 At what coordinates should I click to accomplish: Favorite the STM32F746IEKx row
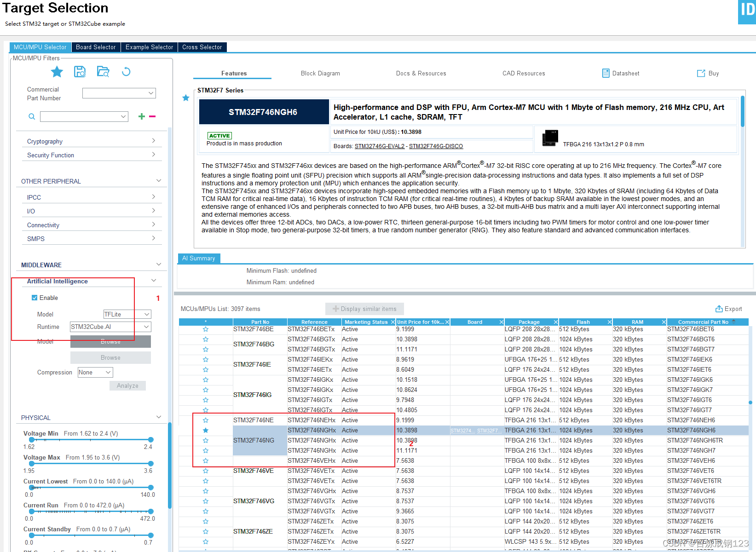pyautogui.click(x=206, y=360)
